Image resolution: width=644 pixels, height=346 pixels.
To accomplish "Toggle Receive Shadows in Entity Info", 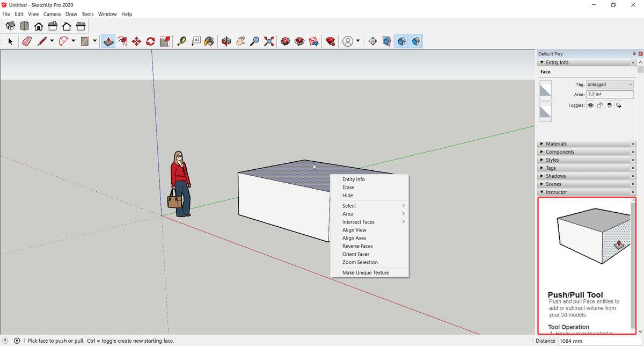I will (x=609, y=105).
